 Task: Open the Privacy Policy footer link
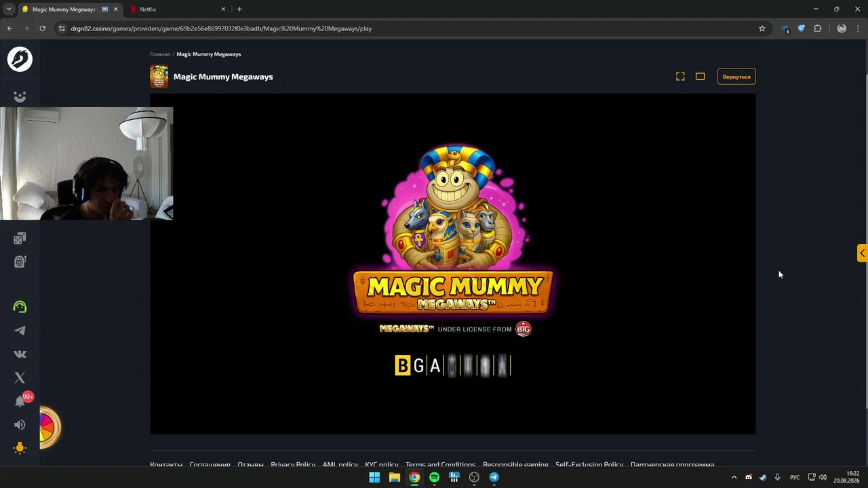[293, 464]
